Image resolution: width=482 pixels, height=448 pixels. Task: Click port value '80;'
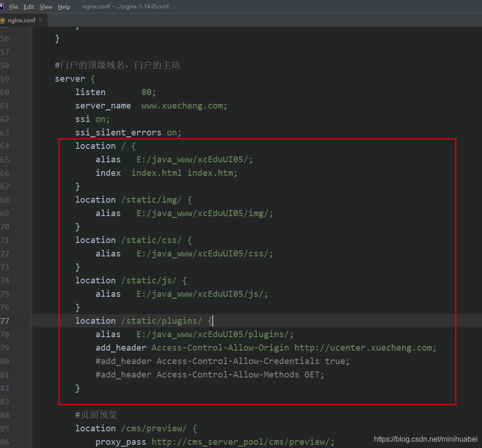(149, 92)
